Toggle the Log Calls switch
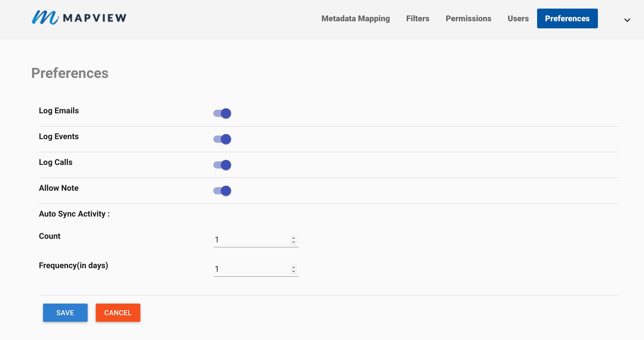This screenshot has height=340, width=644. click(x=222, y=165)
